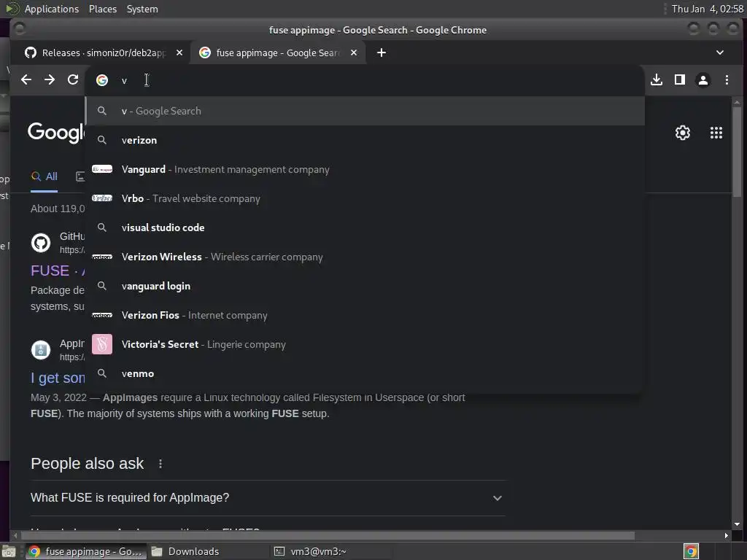The image size is (747, 560).
Task: Open the Places menu
Action: point(103,9)
